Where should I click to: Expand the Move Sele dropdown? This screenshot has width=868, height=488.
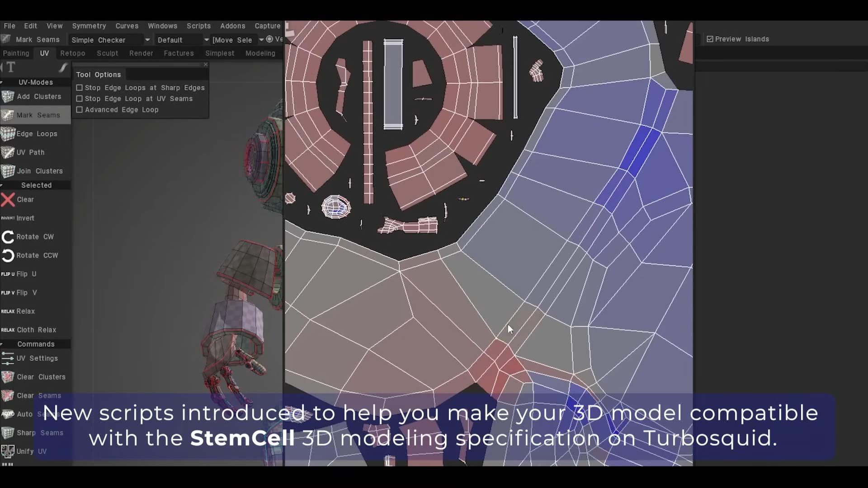click(261, 39)
